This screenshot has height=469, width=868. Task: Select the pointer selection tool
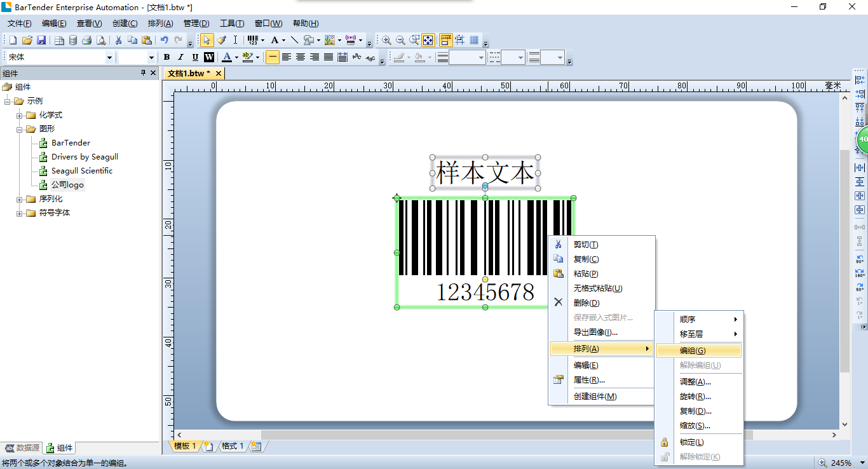click(x=207, y=40)
